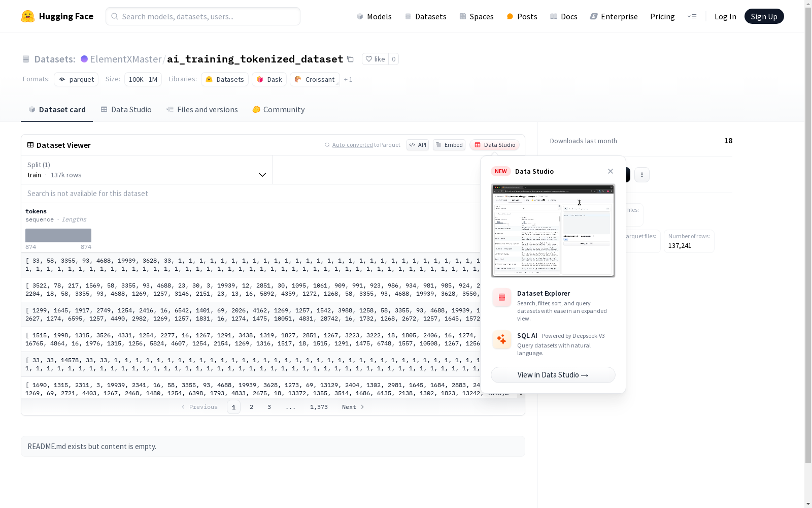
Task: Click the like count 0
Action: click(x=393, y=59)
